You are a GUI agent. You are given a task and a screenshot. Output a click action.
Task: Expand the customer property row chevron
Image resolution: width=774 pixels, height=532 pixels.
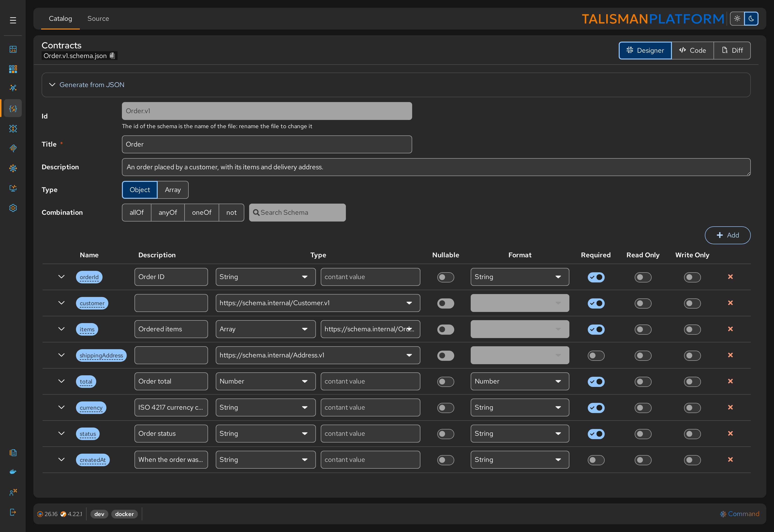point(61,303)
